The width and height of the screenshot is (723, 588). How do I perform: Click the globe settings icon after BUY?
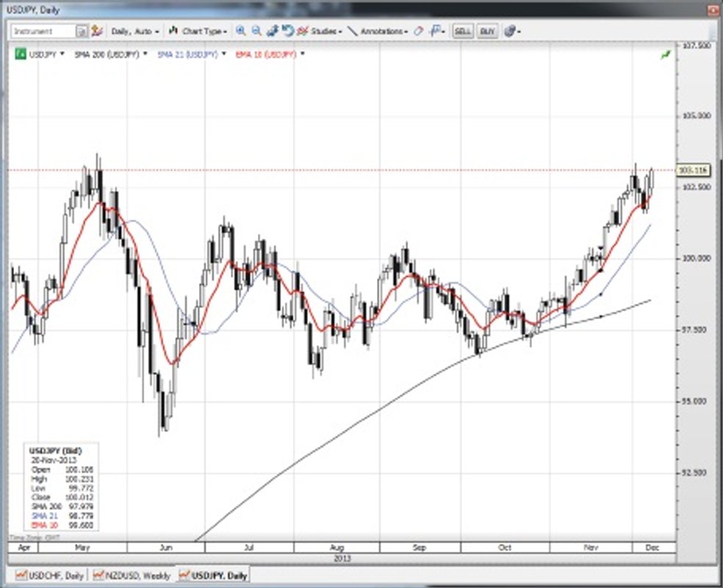pyautogui.click(x=510, y=32)
